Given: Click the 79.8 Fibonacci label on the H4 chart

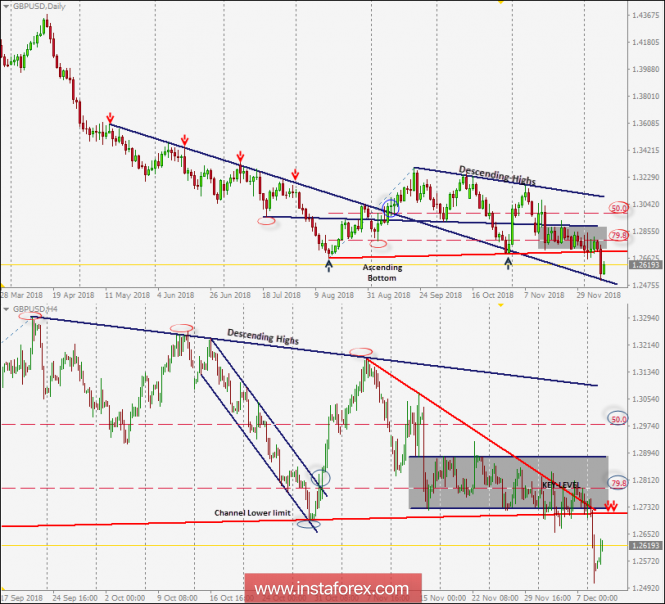Looking at the screenshot, I should [x=619, y=482].
